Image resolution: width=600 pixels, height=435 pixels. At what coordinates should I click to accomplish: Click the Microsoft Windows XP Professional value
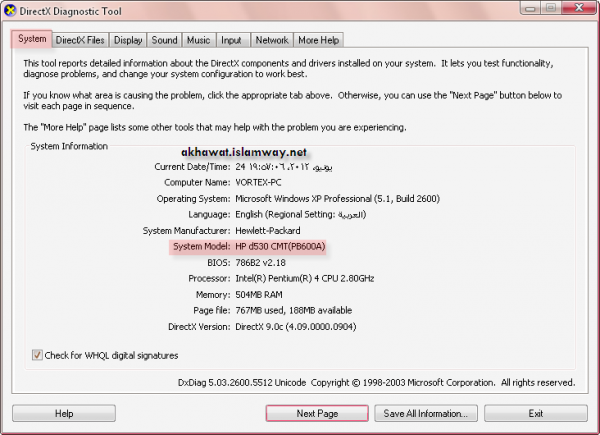338,199
